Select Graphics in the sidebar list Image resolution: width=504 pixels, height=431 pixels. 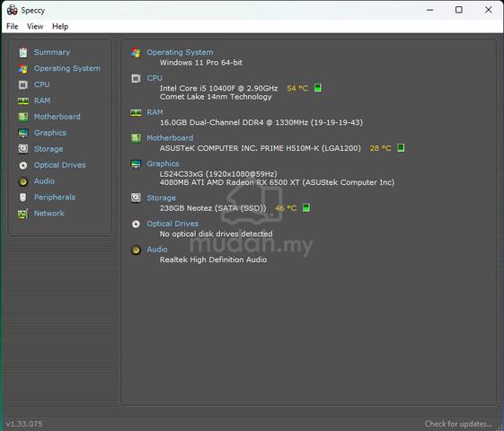click(50, 133)
